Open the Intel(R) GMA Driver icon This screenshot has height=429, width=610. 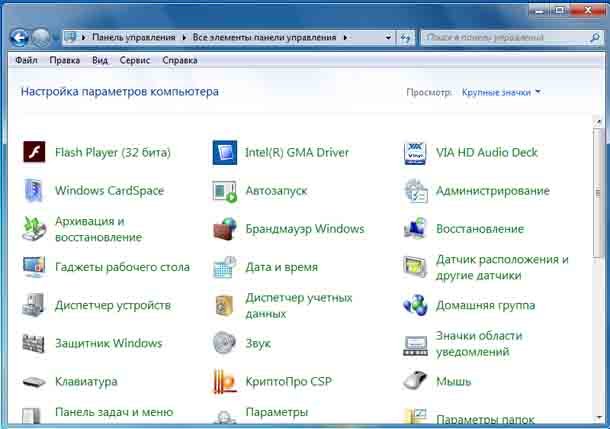(224, 152)
